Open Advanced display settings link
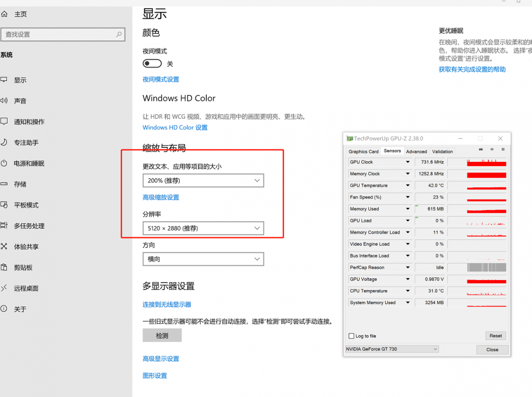Image resolution: width=532 pixels, height=397 pixels. pos(161,359)
